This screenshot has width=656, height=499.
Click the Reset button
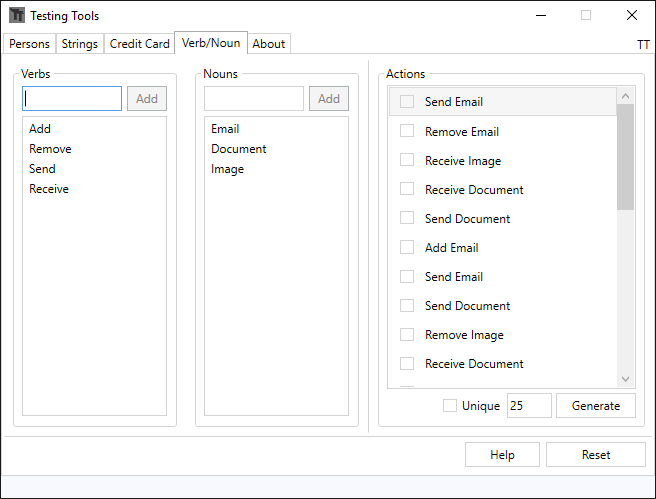[596, 454]
